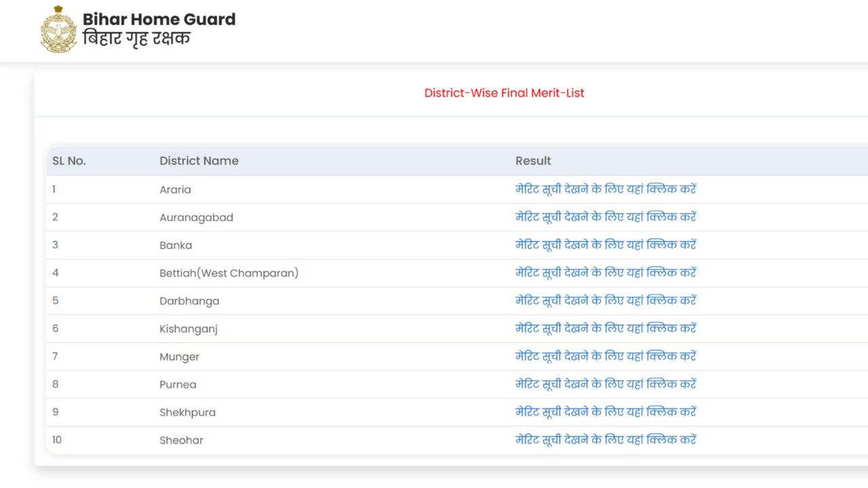Select the Kishanganj district name cell
Viewport: 868px width, 488px height.
[x=189, y=329]
